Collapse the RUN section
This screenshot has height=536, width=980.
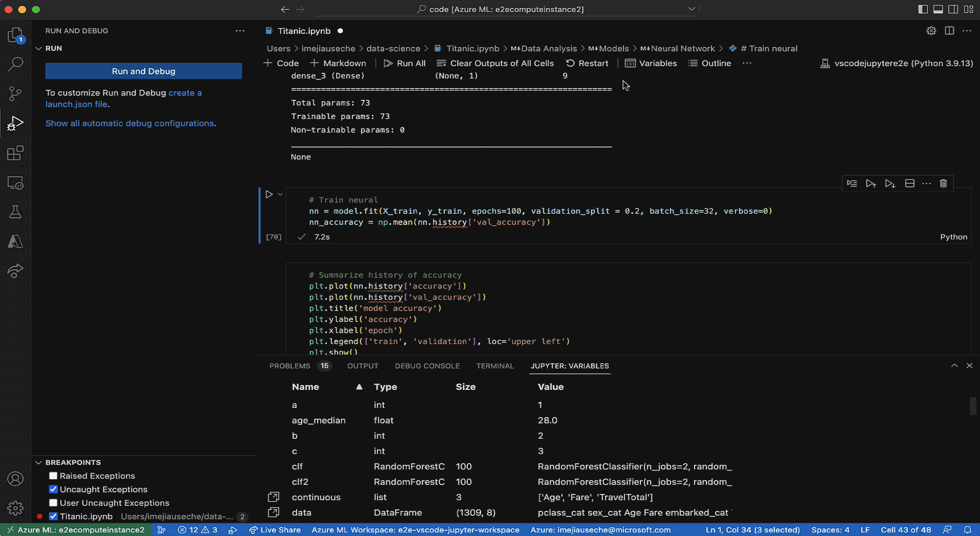click(38, 48)
